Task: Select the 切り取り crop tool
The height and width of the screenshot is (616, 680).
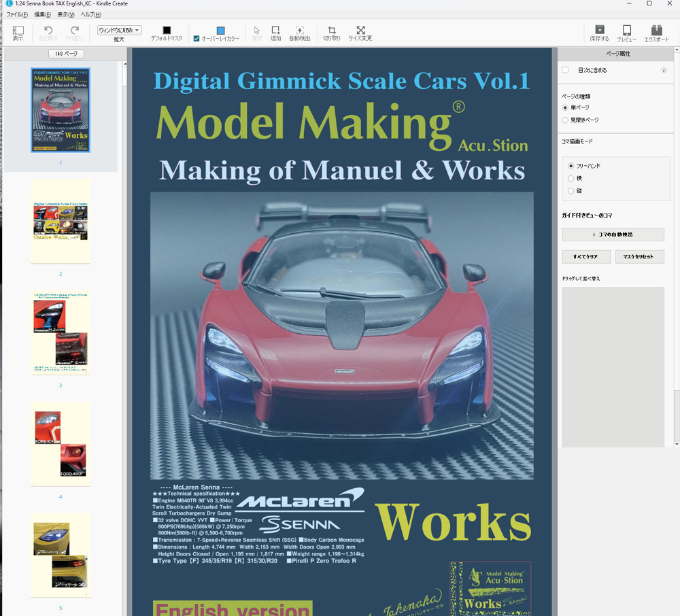Action: (332, 31)
